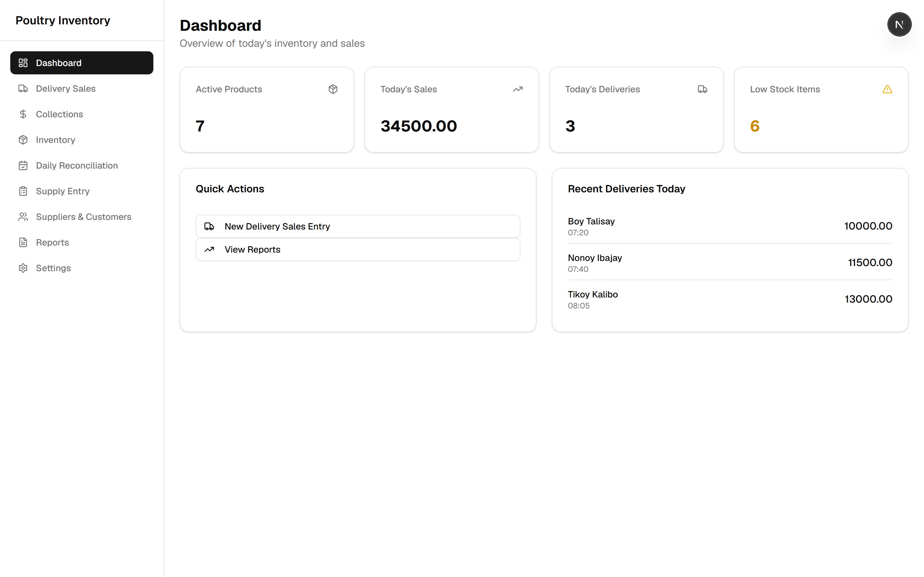
Task: Click the Today's Deliveries stat card
Action: point(636,110)
